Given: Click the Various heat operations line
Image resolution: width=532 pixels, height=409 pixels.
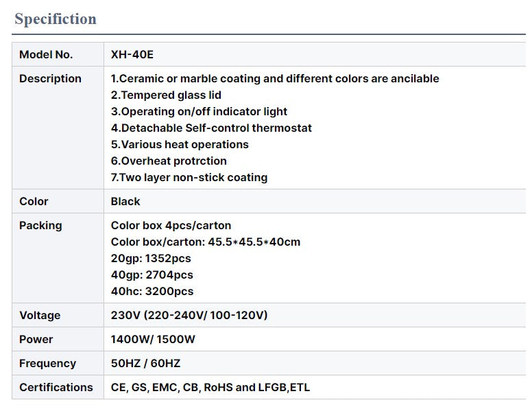Looking at the screenshot, I should pos(180,144).
